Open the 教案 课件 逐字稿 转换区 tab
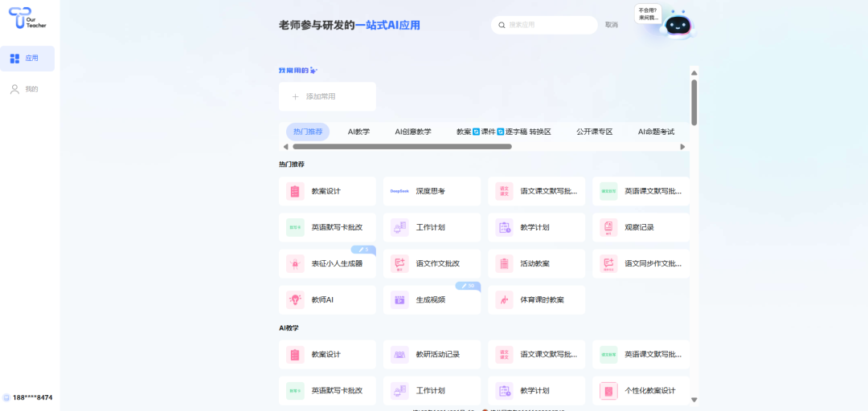The height and width of the screenshot is (411, 868). tap(503, 132)
